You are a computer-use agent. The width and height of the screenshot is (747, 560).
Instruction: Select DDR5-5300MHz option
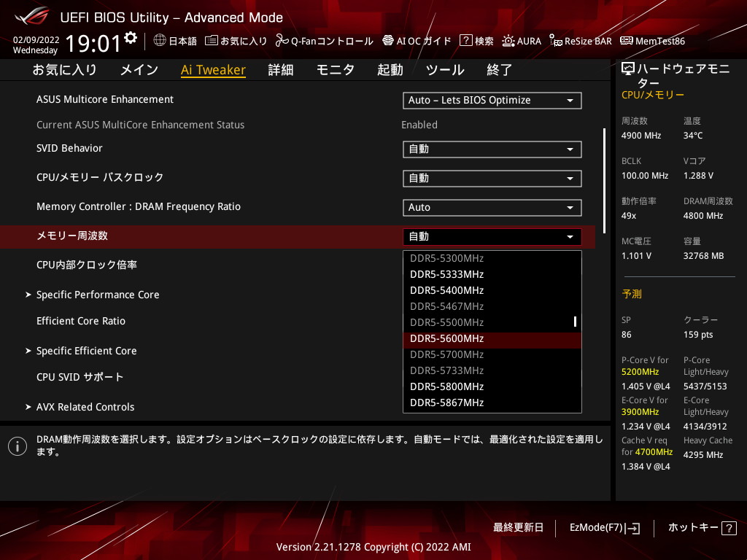click(492, 259)
